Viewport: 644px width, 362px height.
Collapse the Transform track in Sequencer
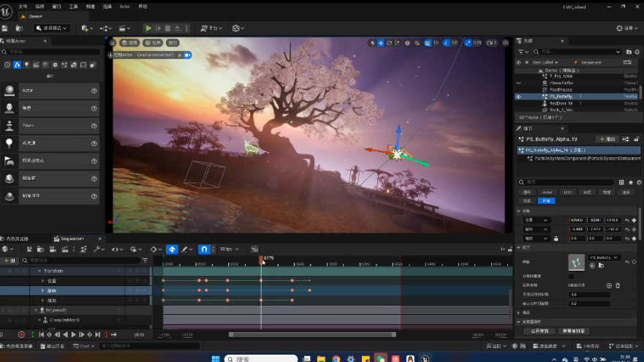tap(39, 271)
